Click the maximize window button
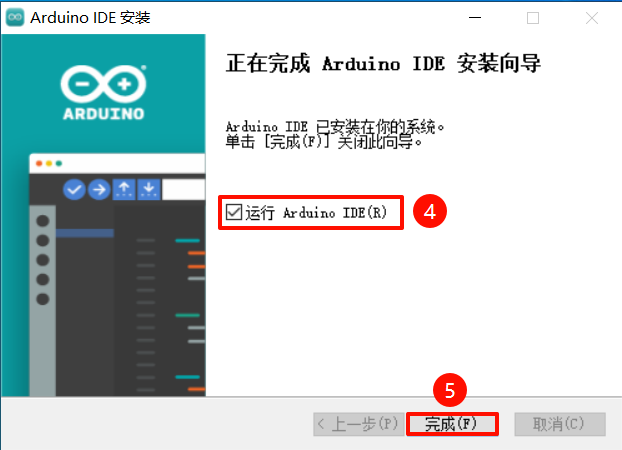This screenshot has width=622, height=450. click(533, 18)
